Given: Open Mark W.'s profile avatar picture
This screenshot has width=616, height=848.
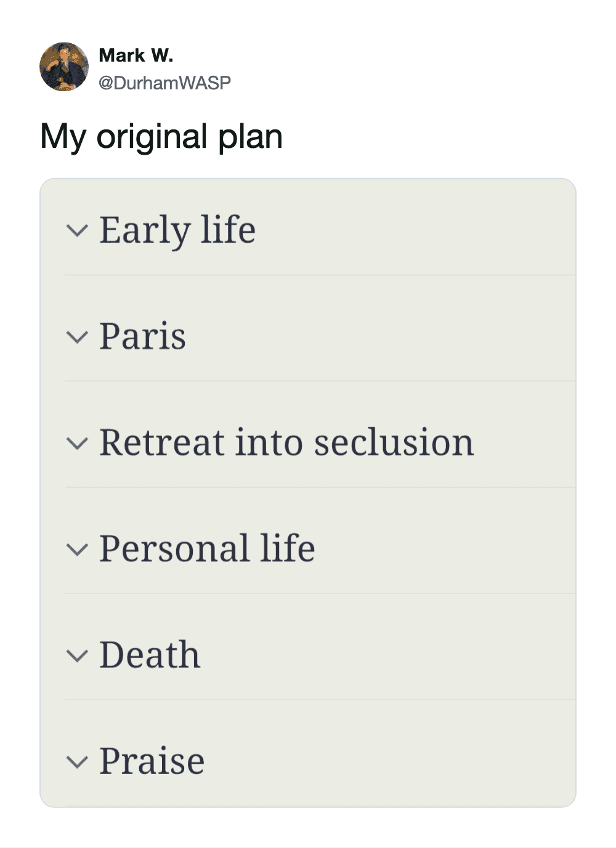Looking at the screenshot, I should [64, 67].
